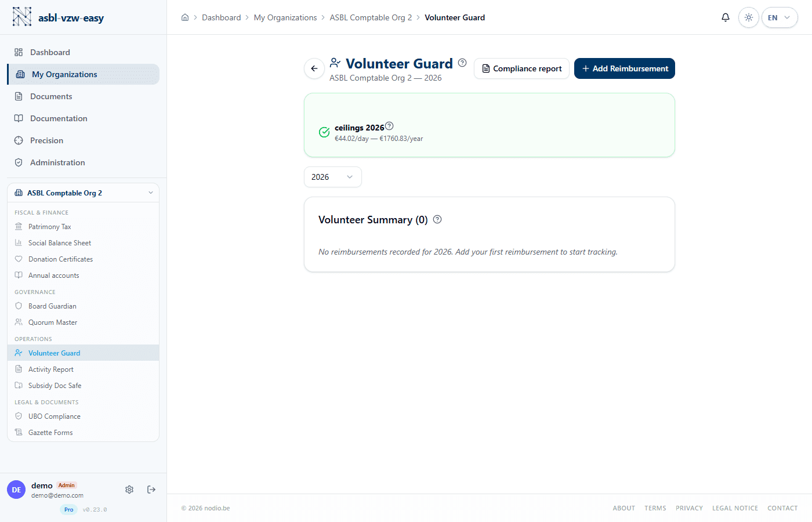Click 'demo@demo.com' email text
Screen dimensions: 812x522
point(57,495)
